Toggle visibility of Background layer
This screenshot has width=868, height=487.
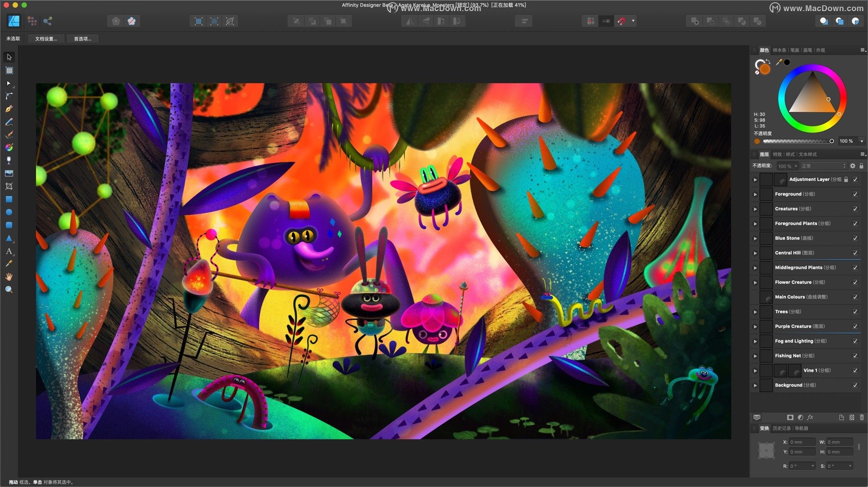[x=855, y=385]
